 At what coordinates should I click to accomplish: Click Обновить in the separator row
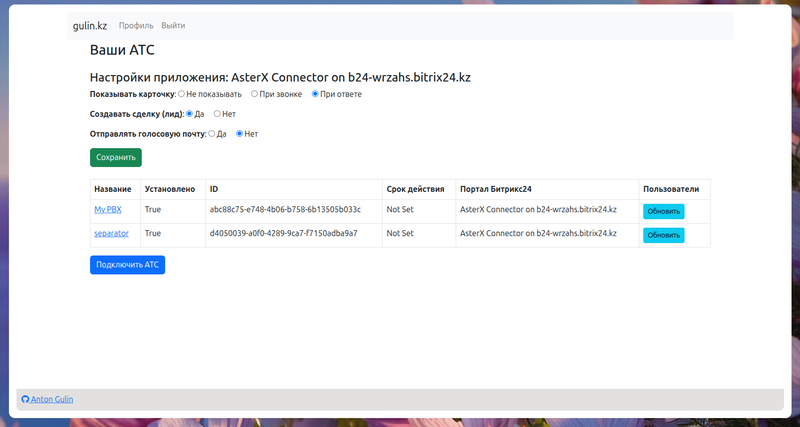664,235
